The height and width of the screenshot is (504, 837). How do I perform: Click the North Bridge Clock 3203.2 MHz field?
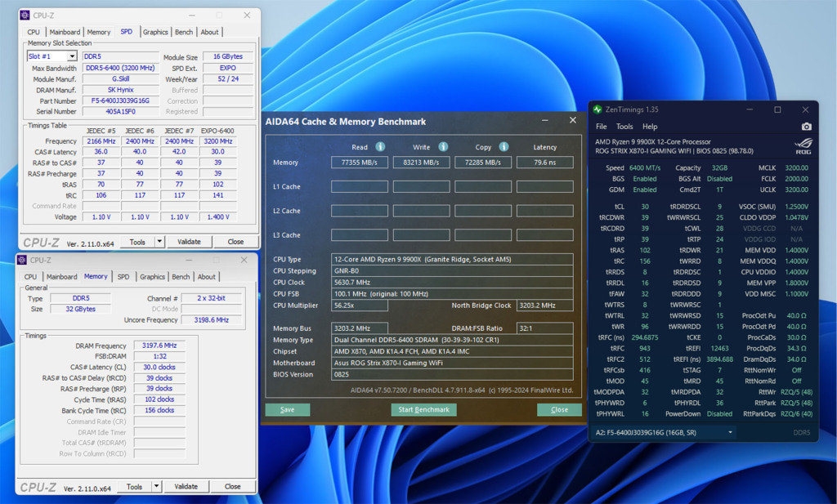coord(545,306)
